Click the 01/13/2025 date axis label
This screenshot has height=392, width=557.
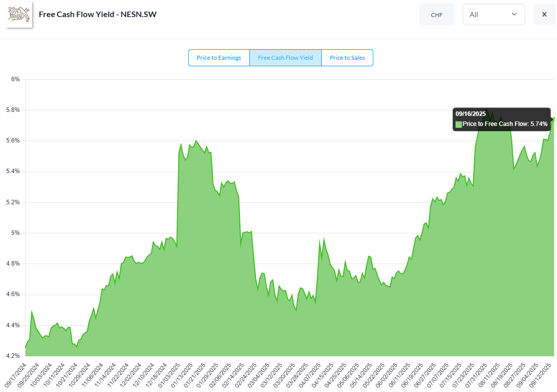[182, 375]
